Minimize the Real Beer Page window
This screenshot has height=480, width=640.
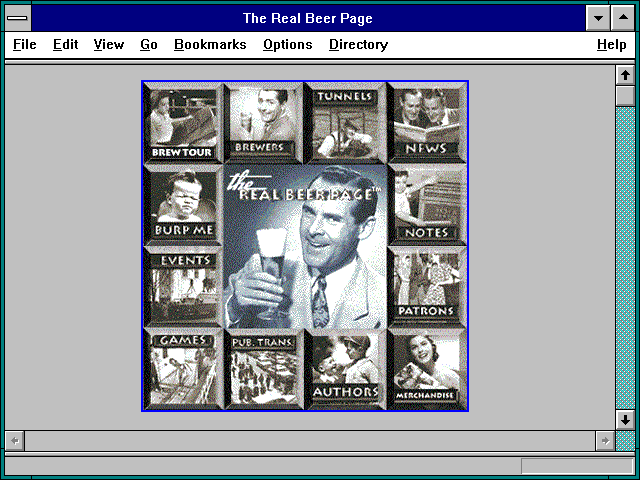[598, 18]
